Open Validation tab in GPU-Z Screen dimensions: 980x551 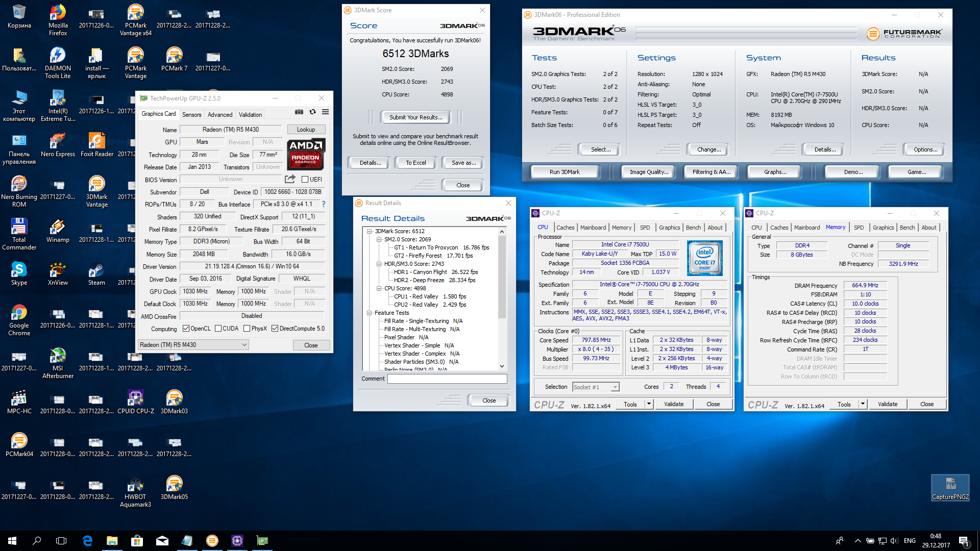[251, 114]
